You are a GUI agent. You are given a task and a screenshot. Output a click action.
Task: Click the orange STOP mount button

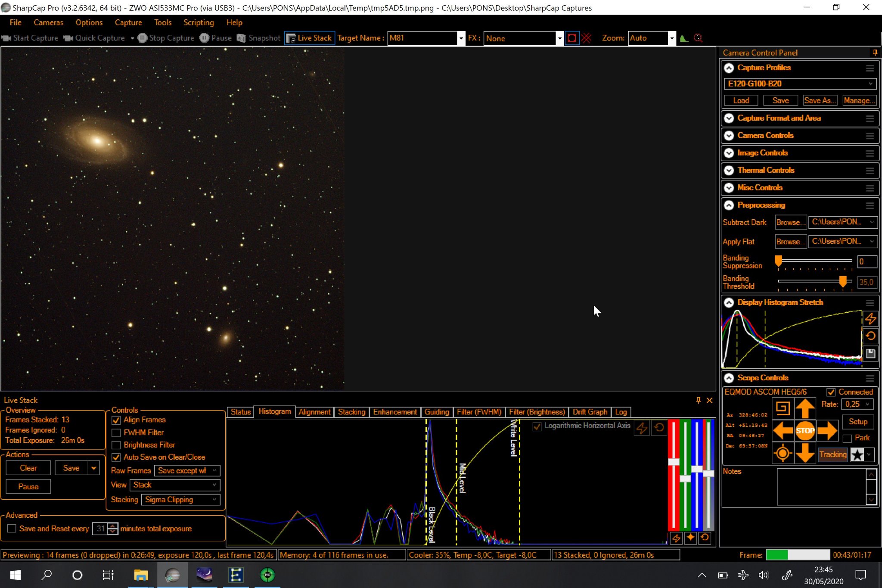coord(805,431)
